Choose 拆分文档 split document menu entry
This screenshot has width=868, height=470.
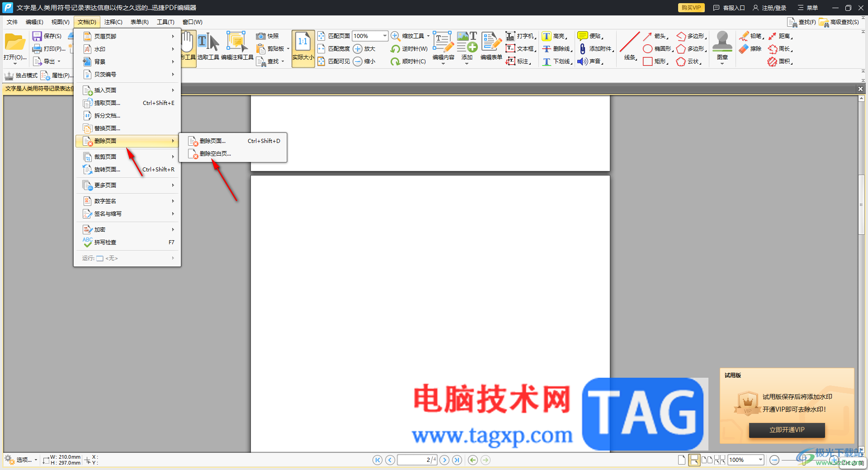click(x=128, y=116)
